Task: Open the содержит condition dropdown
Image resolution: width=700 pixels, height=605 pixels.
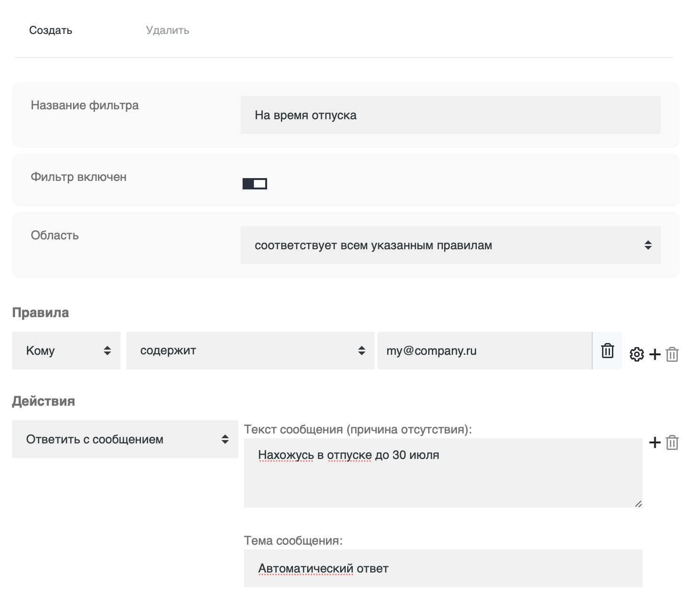Action: click(250, 351)
